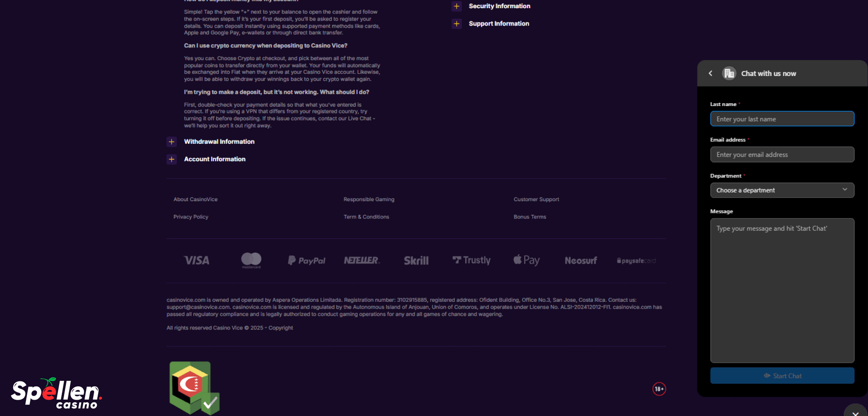The height and width of the screenshot is (416, 868).
Task: Open the Choose a department dropdown
Action: coord(782,190)
